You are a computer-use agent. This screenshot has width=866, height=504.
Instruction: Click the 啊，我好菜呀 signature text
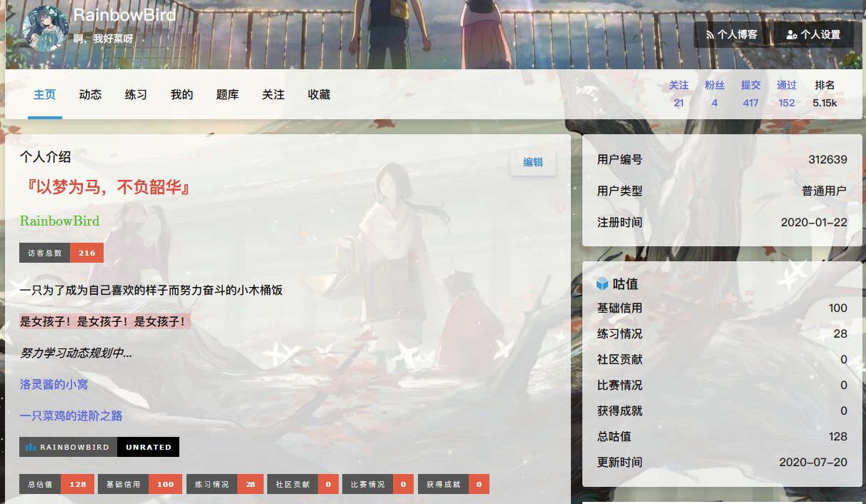pos(104,39)
